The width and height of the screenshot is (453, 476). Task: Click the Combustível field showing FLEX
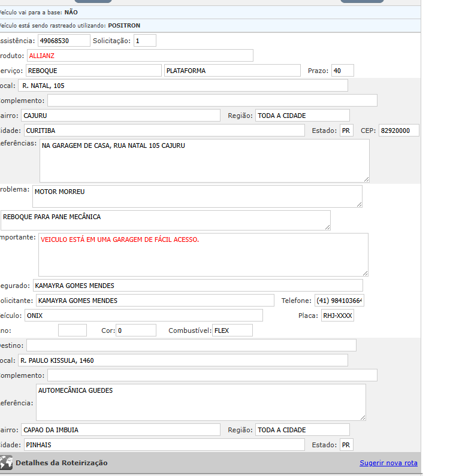point(232,330)
